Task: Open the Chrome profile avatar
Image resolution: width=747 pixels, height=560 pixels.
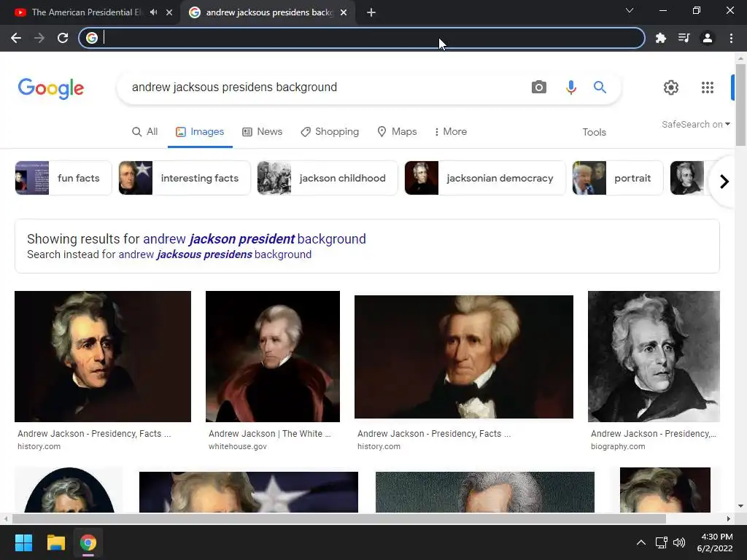Action: click(x=708, y=38)
